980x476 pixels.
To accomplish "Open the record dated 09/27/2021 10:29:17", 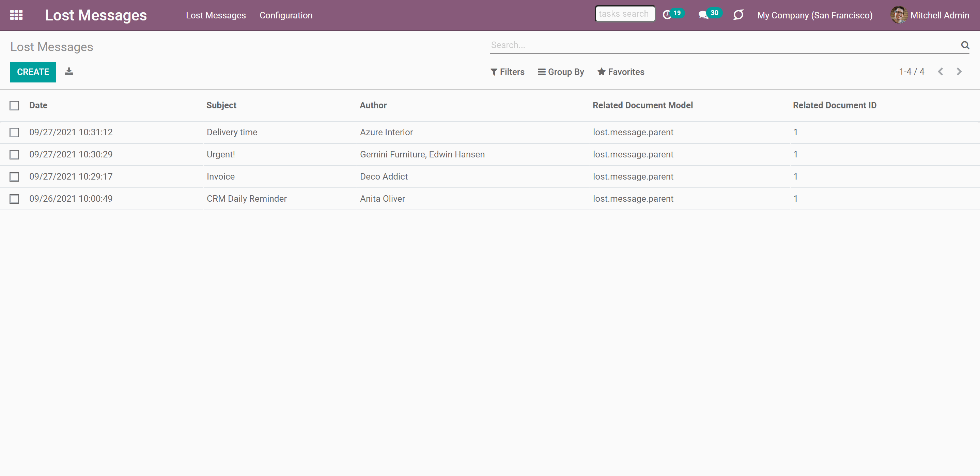I will click(x=71, y=176).
